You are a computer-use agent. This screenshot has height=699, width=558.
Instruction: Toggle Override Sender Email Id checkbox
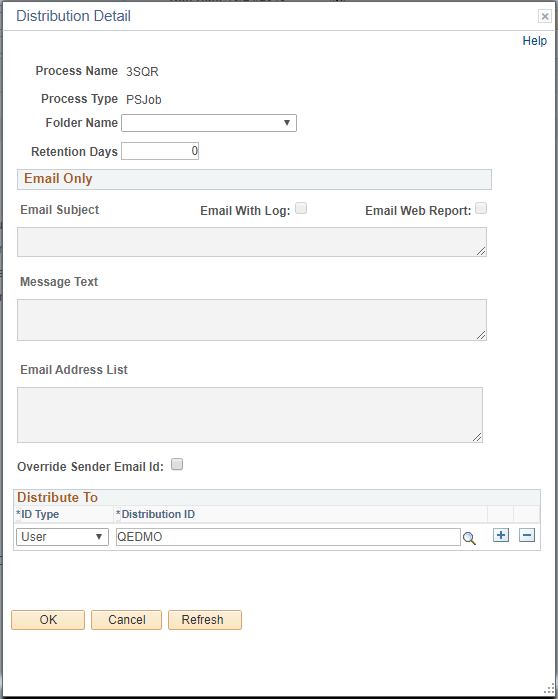click(x=177, y=465)
